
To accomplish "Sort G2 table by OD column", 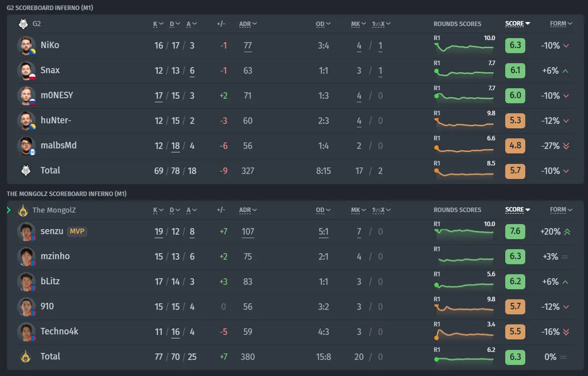I will click(323, 24).
